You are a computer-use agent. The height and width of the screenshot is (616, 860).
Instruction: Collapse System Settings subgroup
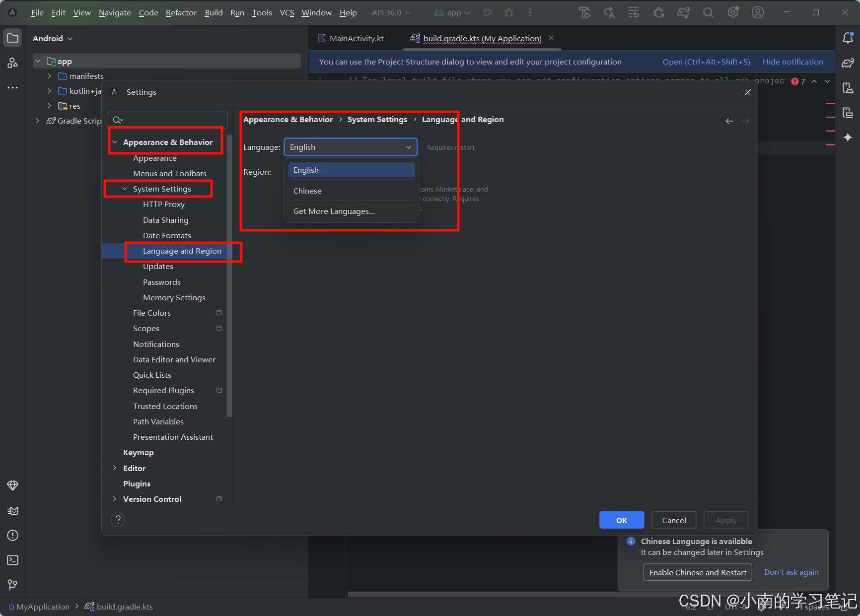point(125,189)
